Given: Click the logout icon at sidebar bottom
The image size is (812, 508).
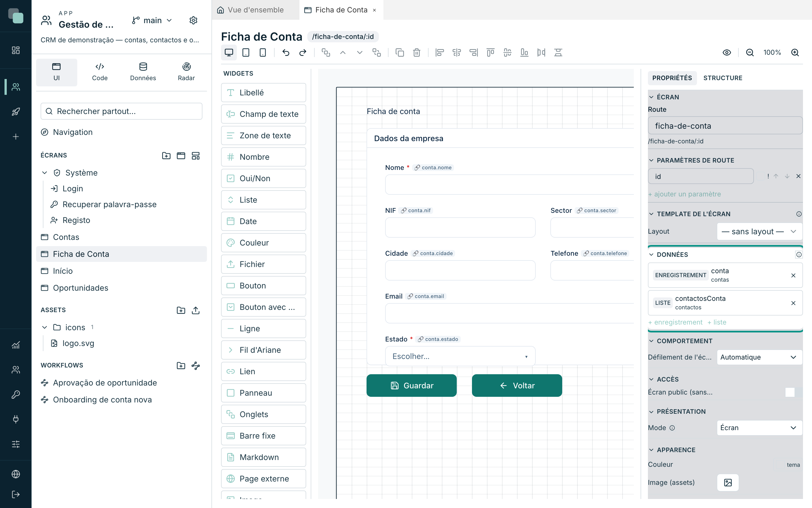Looking at the screenshot, I should click(16, 494).
